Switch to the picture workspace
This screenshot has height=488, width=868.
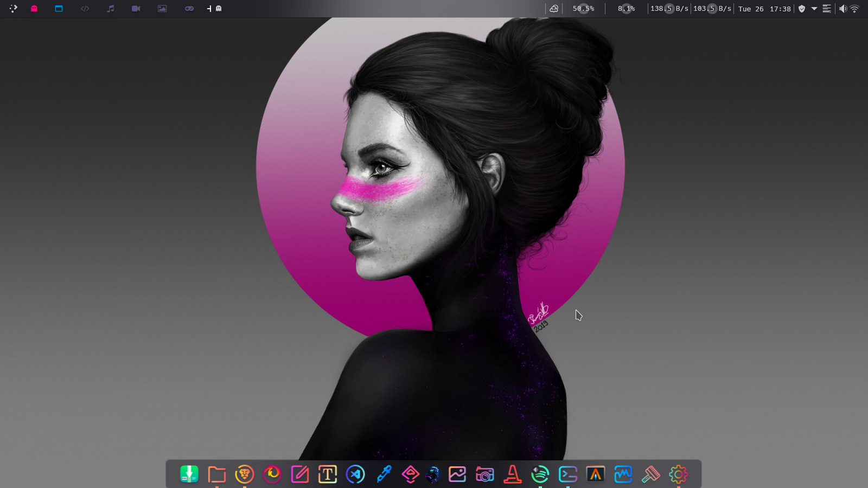(x=162, y=9)
